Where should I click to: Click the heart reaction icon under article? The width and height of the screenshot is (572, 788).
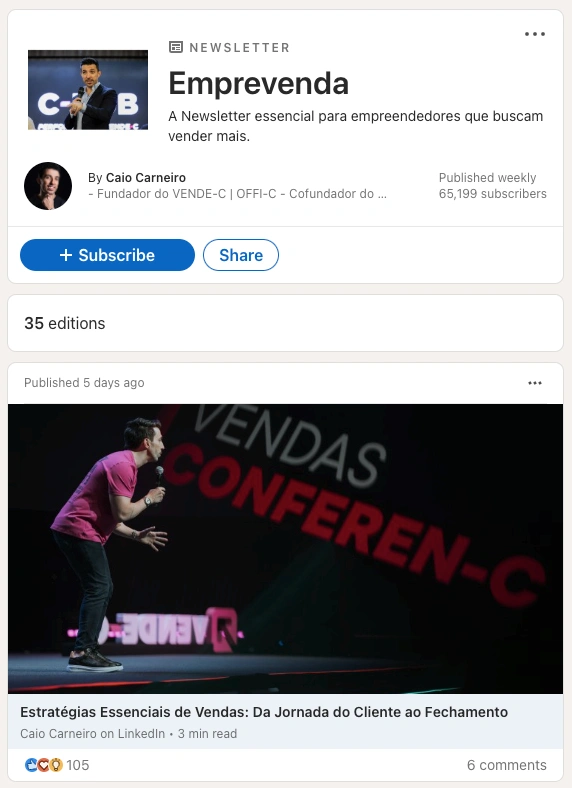[43, 765]
